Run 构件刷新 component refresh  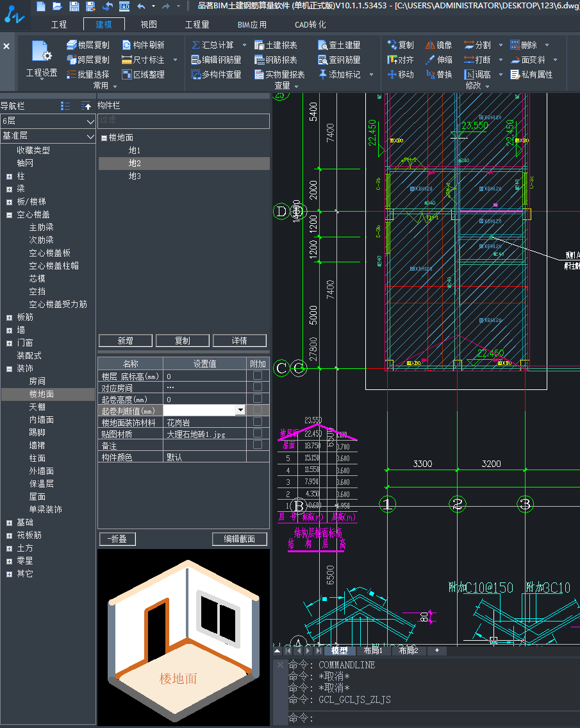(x=144, y=45)
